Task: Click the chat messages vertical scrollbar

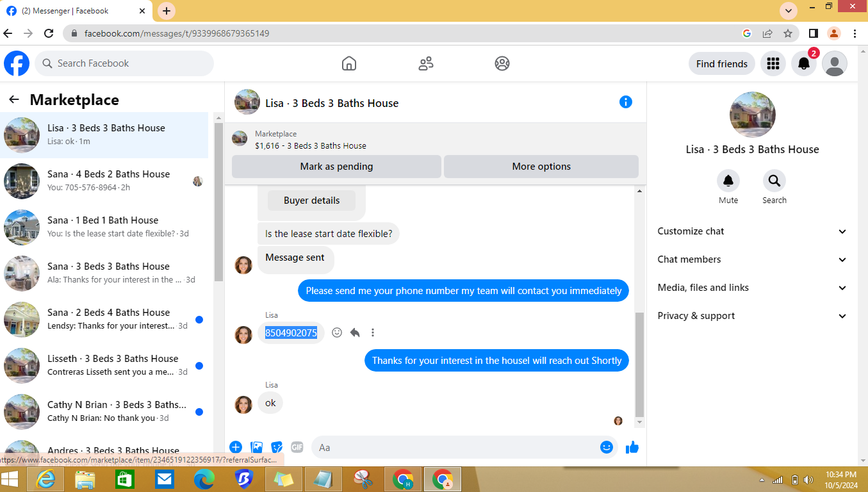Action: (639, 364)
